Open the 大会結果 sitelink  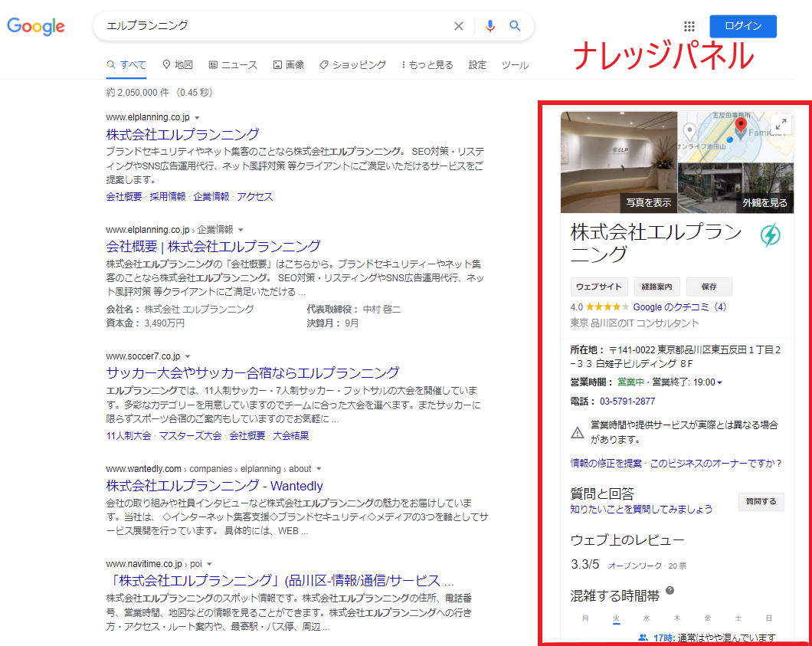[x=291, y=436]
